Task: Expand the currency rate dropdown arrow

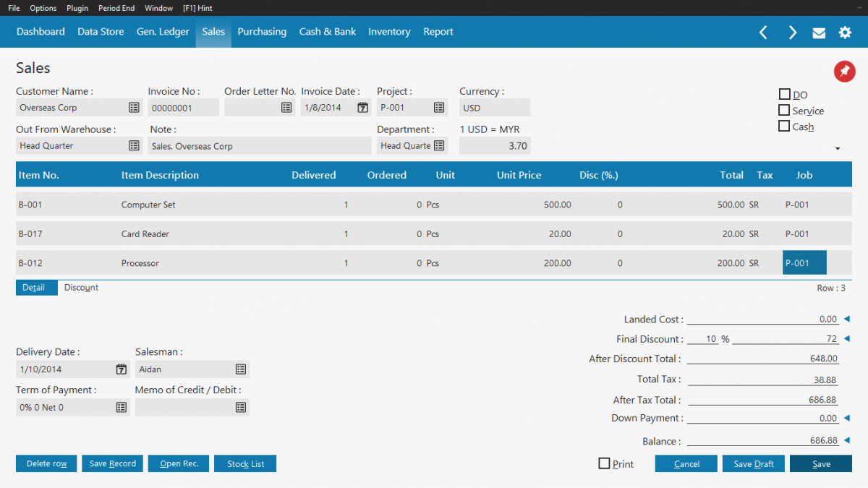Action: click(838, 148)
